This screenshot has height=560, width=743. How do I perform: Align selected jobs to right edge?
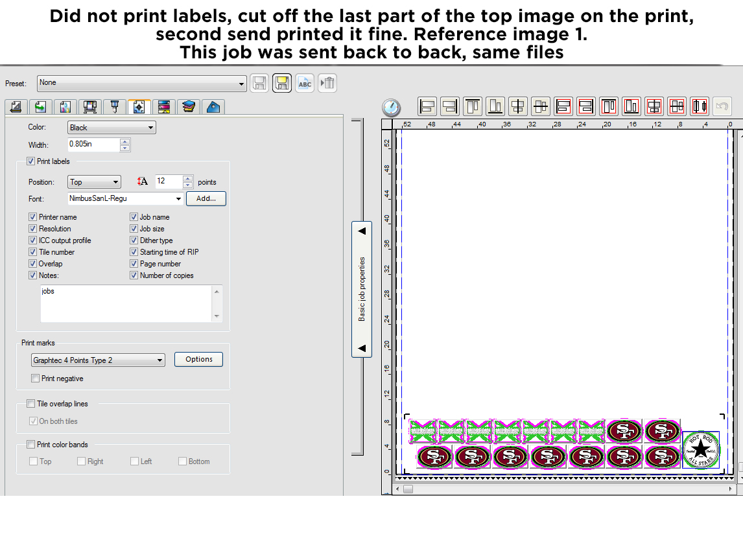tap(450, 106)
